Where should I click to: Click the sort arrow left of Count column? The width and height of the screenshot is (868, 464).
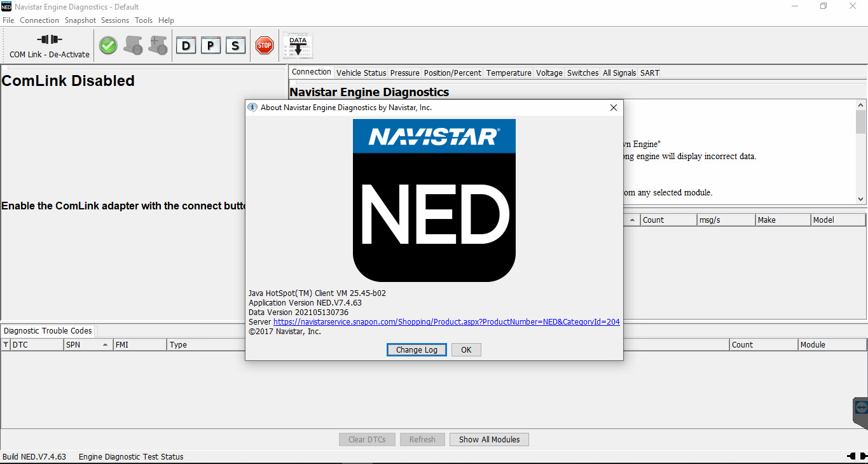(632, 220)
